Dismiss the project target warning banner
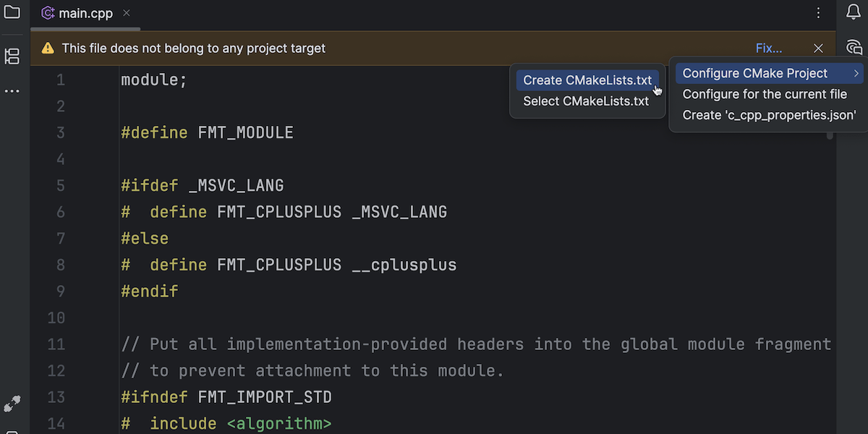The image size is (868, 434). 818,48
